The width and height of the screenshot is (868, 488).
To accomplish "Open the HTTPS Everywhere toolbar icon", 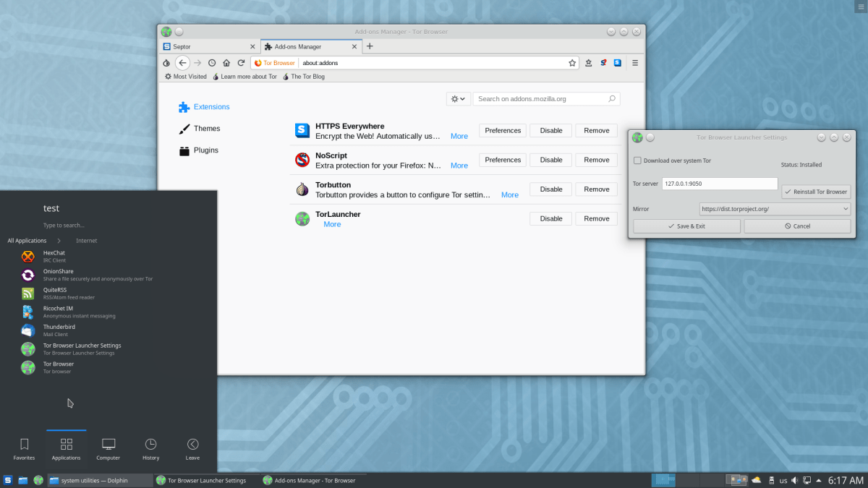I will coord(617,63).
